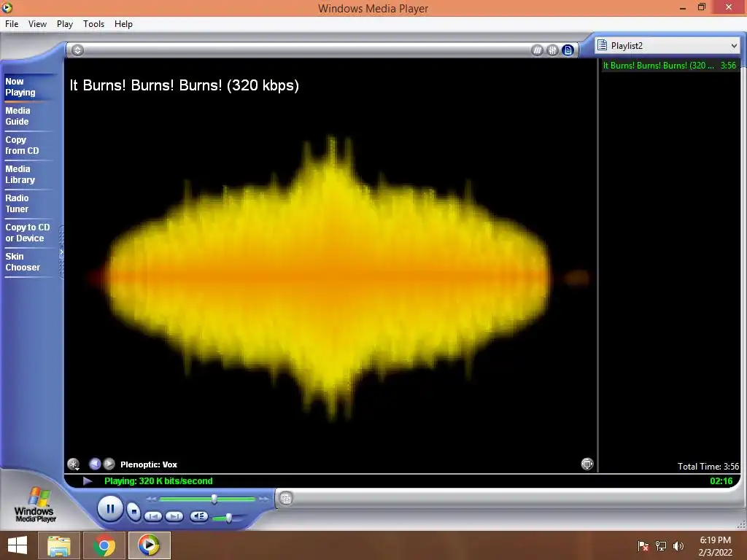
Task: Click the Plenoptic: Vox visualization name
Action: click(x=149, y=464)
